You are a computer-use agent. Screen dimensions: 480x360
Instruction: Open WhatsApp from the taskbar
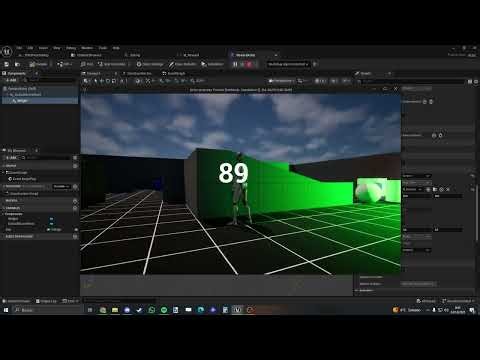(x=152, y=310)
